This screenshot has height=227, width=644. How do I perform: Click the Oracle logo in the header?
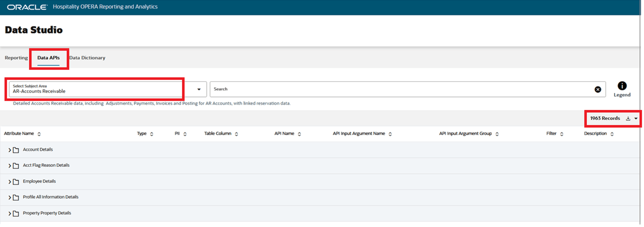coord(27,7)
